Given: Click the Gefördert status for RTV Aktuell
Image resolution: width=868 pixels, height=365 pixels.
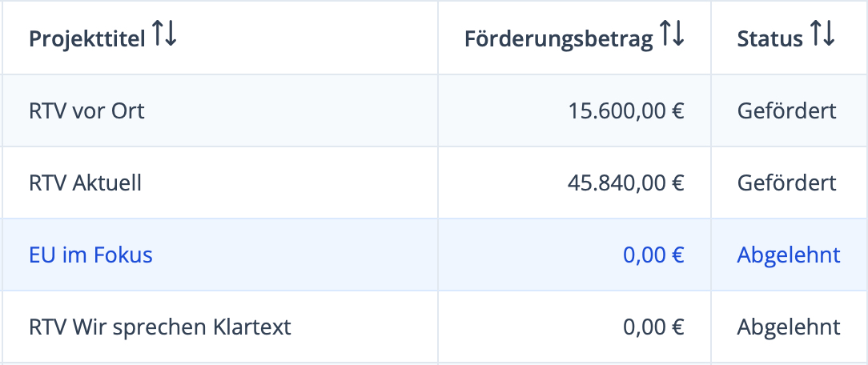Looking at the screenshot, I should (x=786, y=183).
